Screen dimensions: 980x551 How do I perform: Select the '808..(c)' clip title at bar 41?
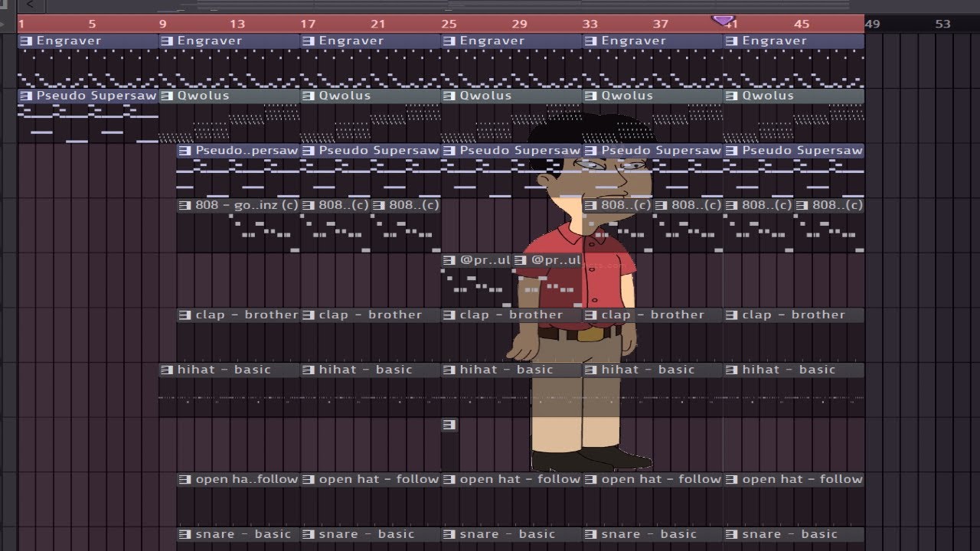767,205
